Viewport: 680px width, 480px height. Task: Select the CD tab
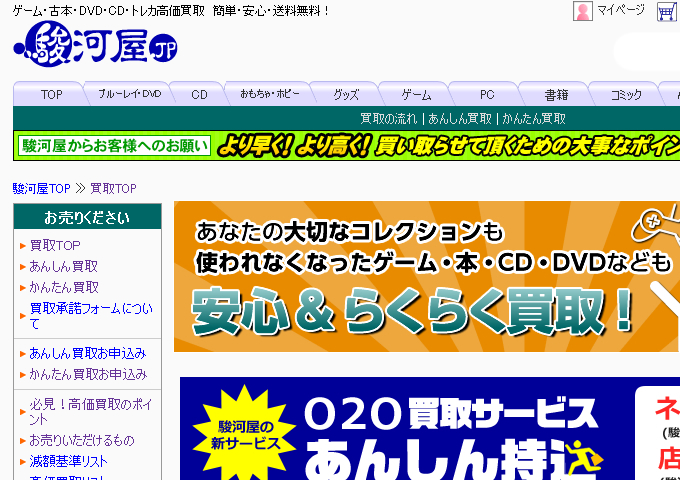coord(199,94)
